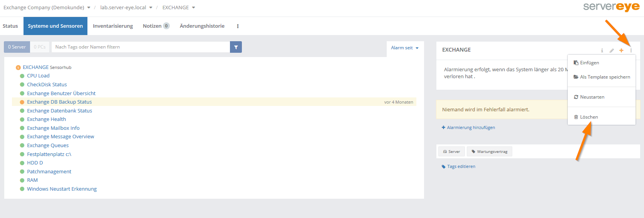Click the Server tag
The width and height of the screenshot is (644, 218).
[x=451, y=151]
